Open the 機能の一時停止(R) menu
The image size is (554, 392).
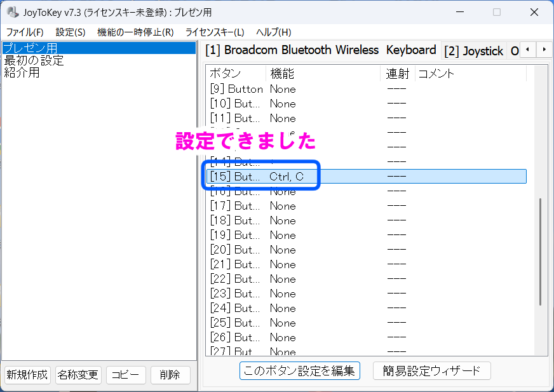tap(135, 32)
